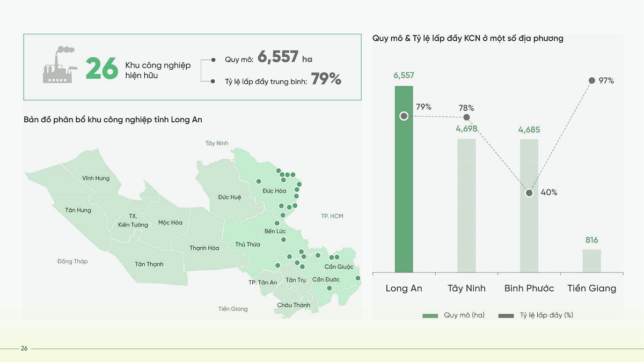Screen dimensions: 644x362
Task: Click the Bến Lức district label
Action: 275,231
